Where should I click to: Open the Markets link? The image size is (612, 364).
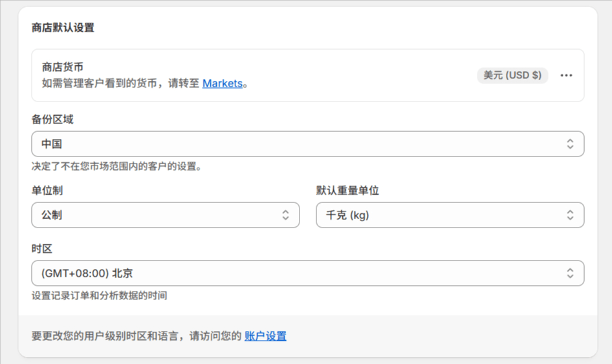[223, 83]
